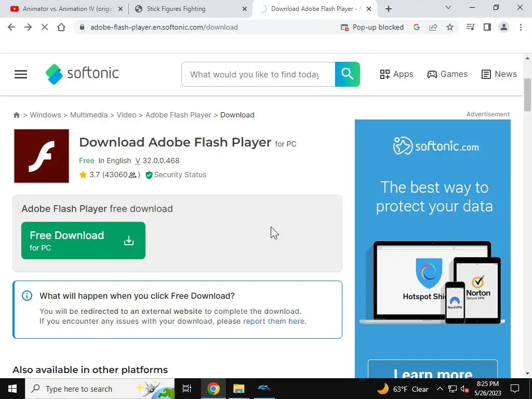Image resolution: width=532 pixels, height=399 pixels.
Task: Close the Animator vs. Animation tab
Action: [120, 9]
